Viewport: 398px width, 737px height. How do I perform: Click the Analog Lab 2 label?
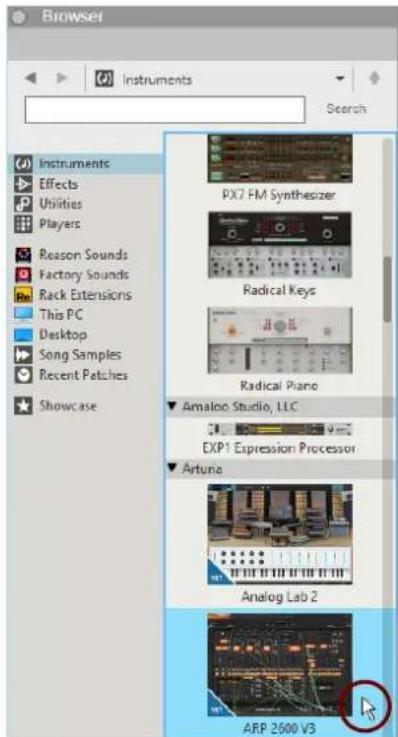click(x=279, y=596)
